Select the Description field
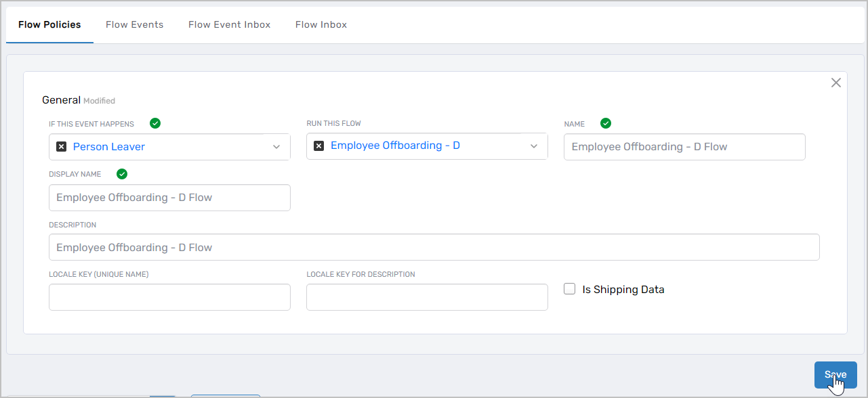Image resolution: width=868 pixels, height=398 pixels. tap(434, 247)
